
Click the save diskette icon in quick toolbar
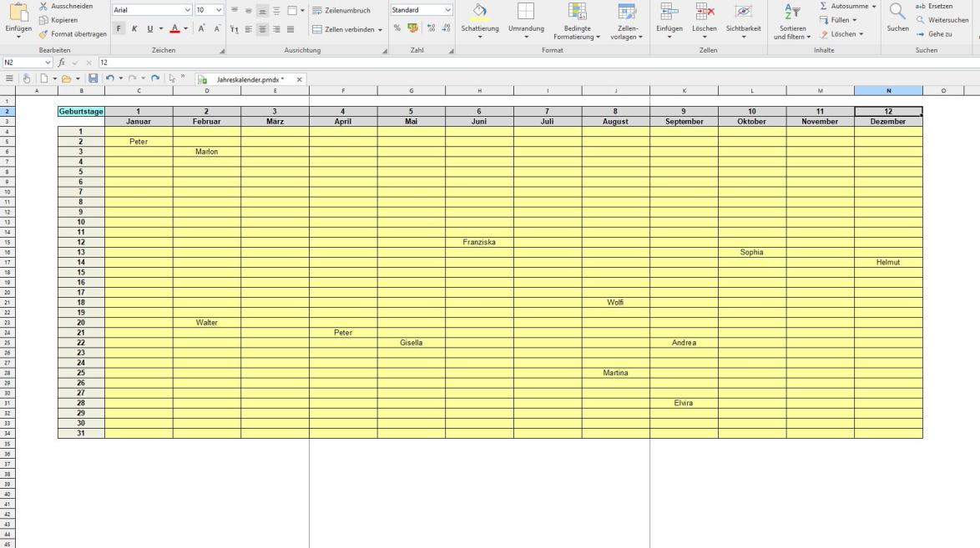pyautogui.click(x=93, y=78)
